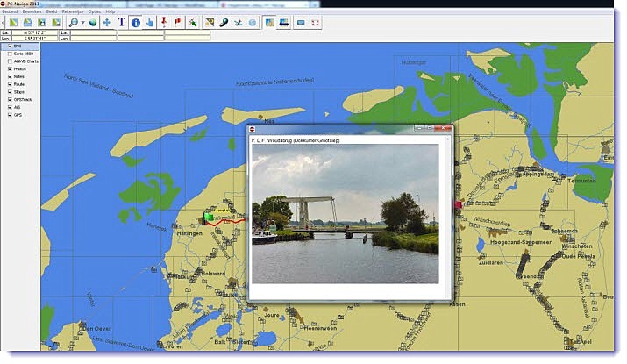This screenshot has height=364, width=627.
Task: Click the Bolsward label on the map
Action: pyautogui.click(x=213, y=274)
